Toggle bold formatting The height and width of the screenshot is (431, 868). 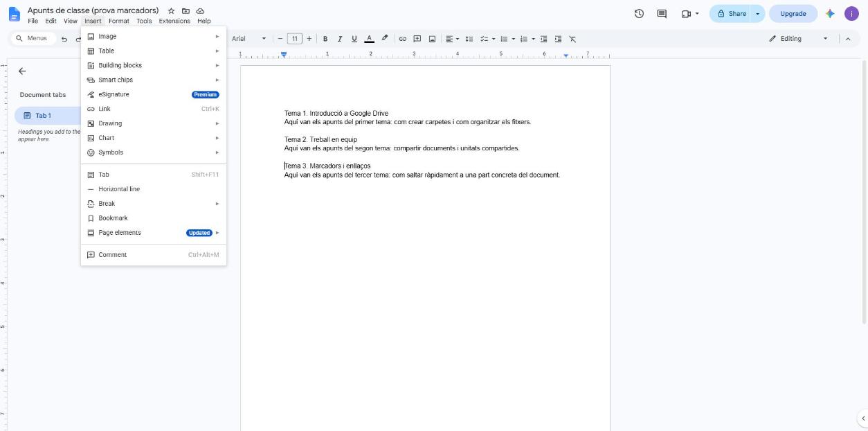pyautogui.click(x=325, y=39)
